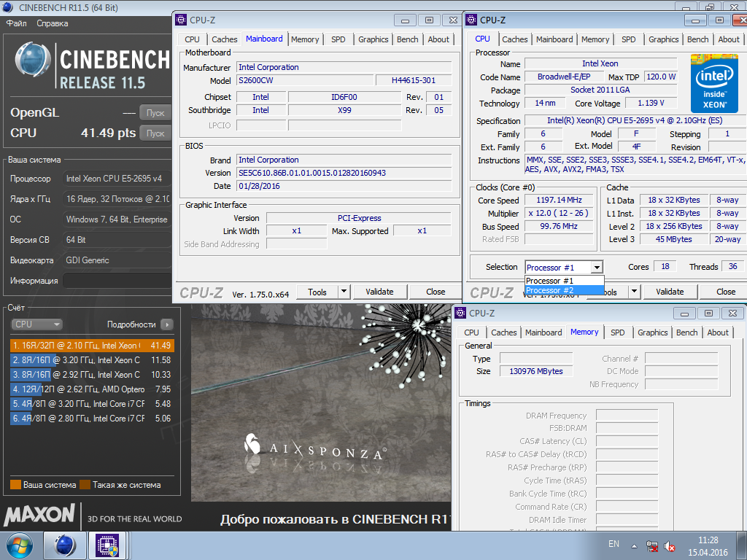
Task: Open Graphics tab in Mainboard window
Action: tap(373, 39)
